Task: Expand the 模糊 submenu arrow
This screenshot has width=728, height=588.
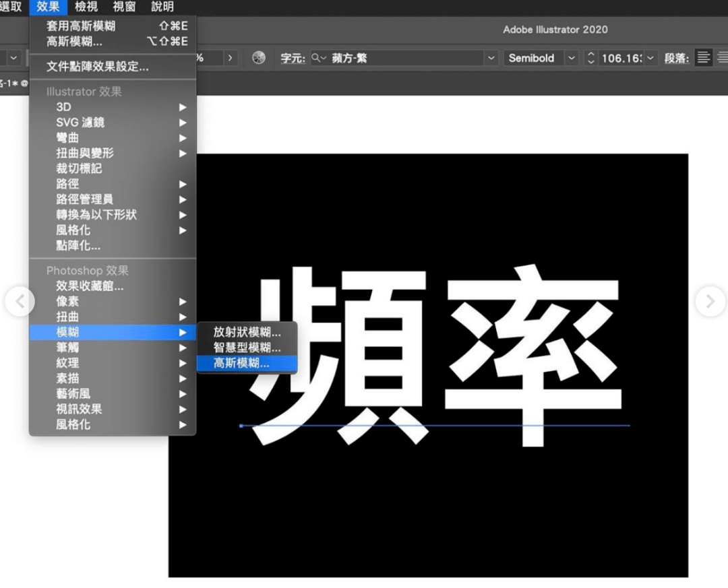Action: (x=183, y=332)
